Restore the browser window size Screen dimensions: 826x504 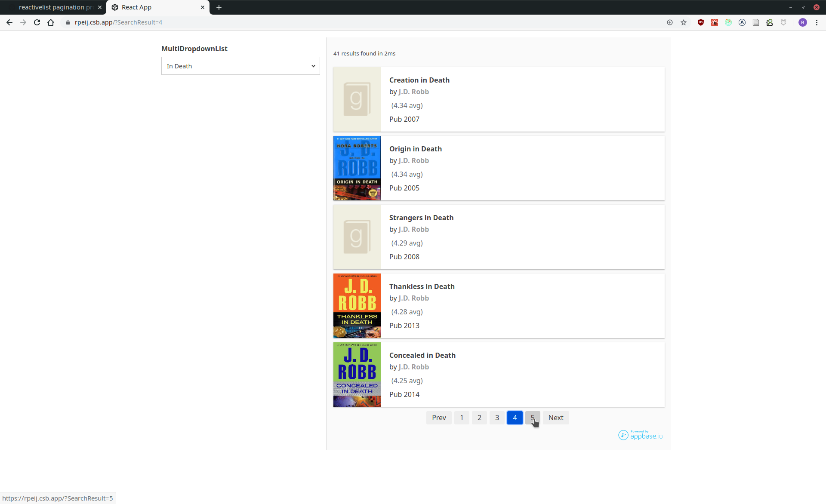(804, 7)
